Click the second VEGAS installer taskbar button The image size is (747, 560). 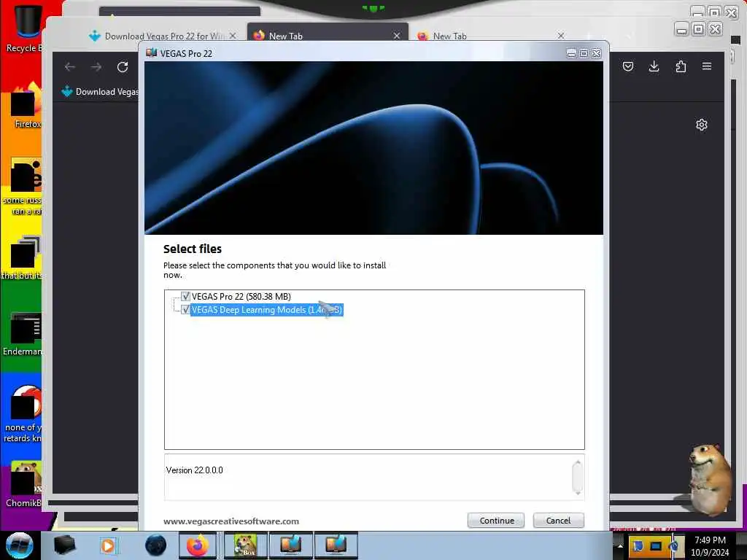336,545
